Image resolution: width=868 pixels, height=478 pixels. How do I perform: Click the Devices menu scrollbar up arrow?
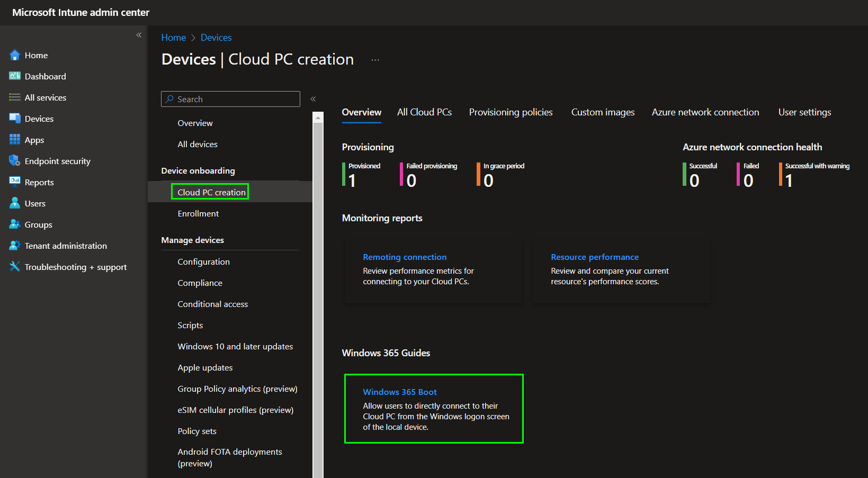318,118
